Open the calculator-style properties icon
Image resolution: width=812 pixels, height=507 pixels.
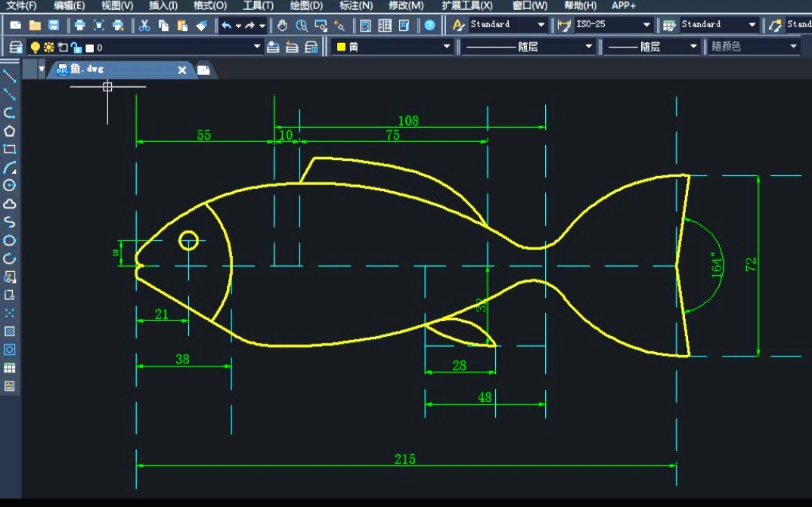[x=366, y=25]
